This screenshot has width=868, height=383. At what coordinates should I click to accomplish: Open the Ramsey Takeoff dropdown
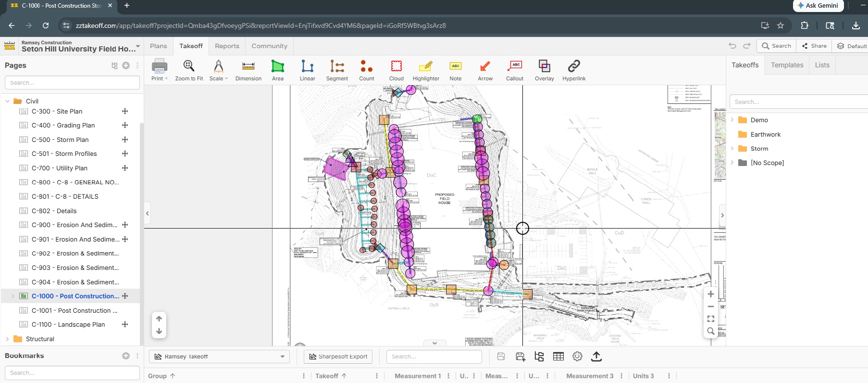coord(219,357)
